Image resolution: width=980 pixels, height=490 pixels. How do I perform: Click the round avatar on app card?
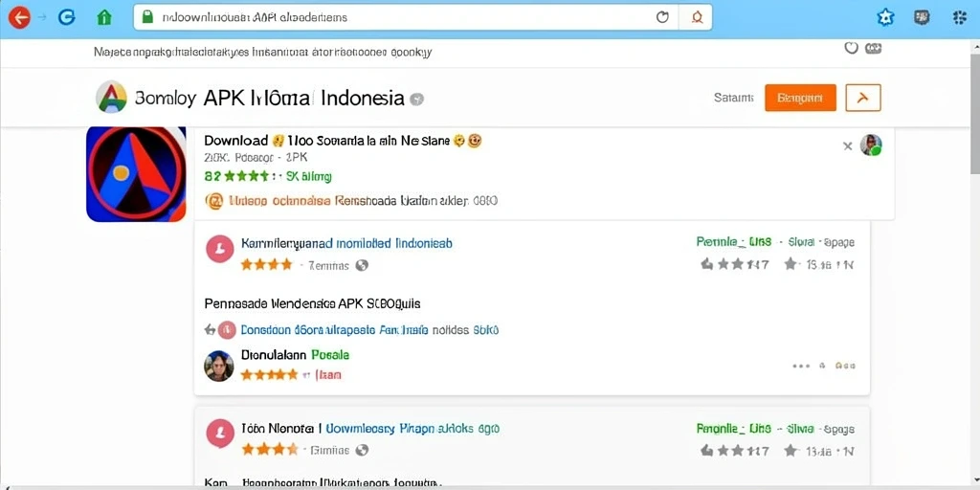click(871, 145)
